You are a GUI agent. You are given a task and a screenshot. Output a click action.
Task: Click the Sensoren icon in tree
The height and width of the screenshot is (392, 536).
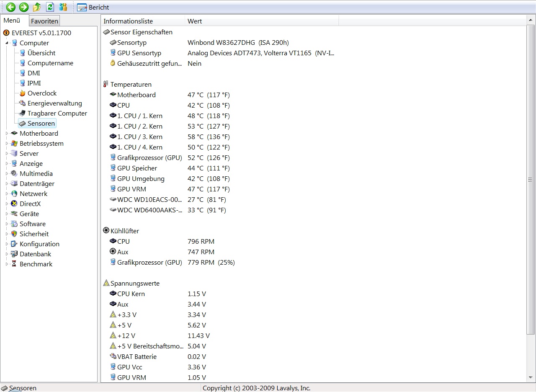click(x=23, y=124)
